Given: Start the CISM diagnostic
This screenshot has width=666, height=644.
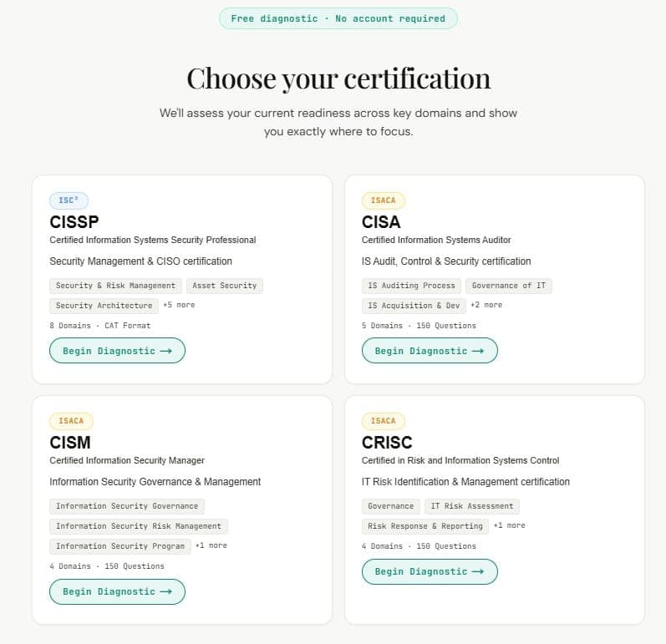Looking at the screenshot, I should click(117, 591).
